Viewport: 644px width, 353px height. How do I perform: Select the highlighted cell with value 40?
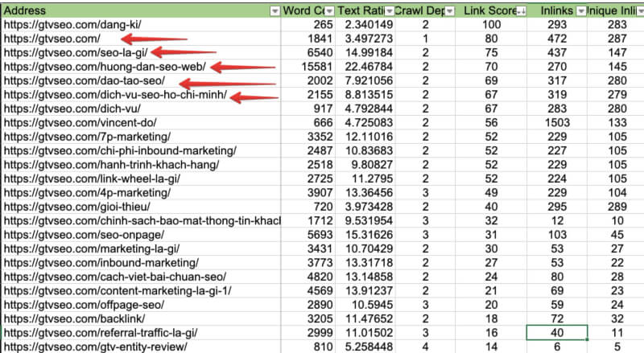tap(554, 332)
